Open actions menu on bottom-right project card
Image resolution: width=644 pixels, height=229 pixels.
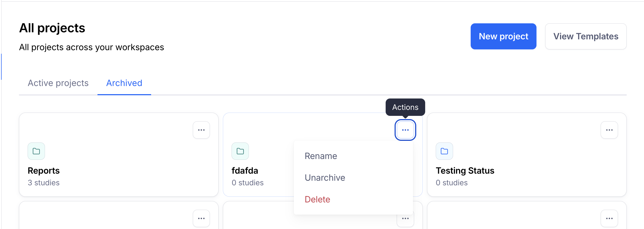pyautogui.click(x=609, y=218)
